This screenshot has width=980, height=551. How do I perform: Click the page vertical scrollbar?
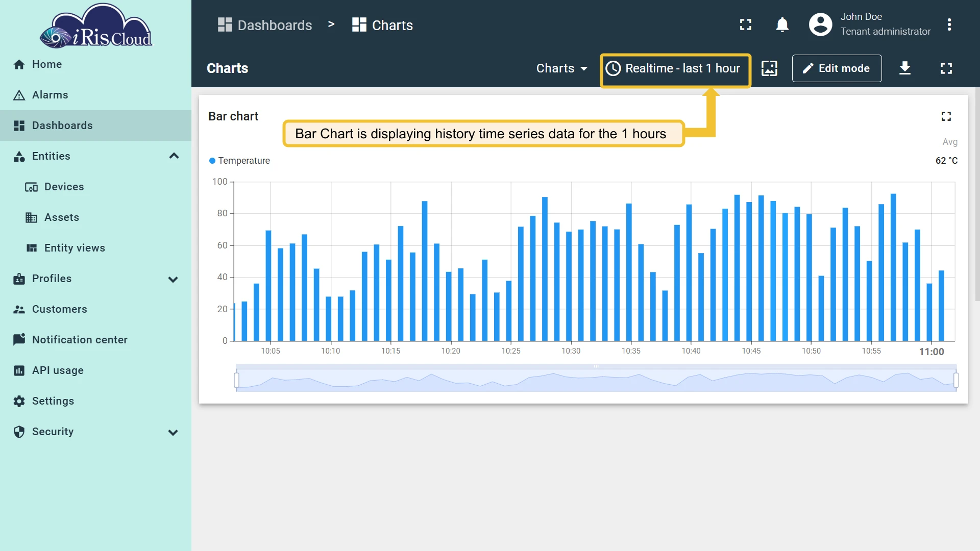pos(977,194)
